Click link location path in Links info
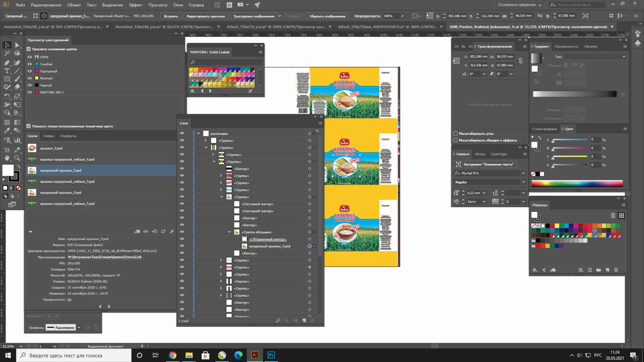This screenshot has height=362, width=644. 104,257
